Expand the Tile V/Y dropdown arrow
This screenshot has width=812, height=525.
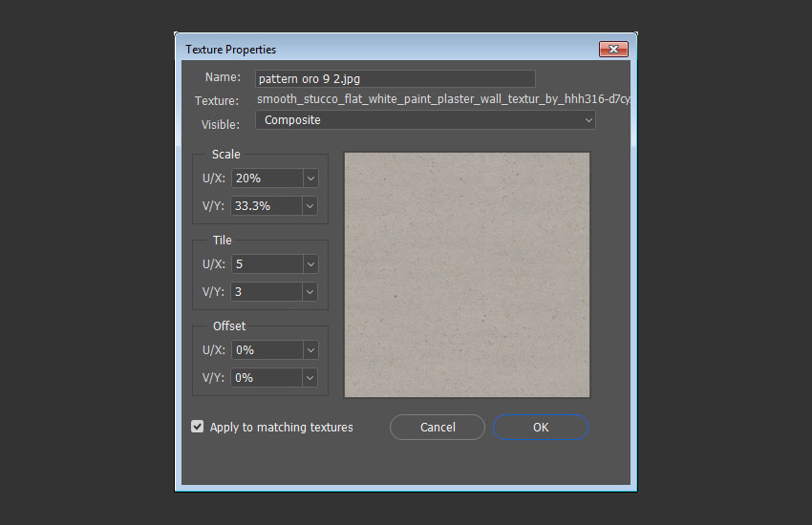(310, 292)
